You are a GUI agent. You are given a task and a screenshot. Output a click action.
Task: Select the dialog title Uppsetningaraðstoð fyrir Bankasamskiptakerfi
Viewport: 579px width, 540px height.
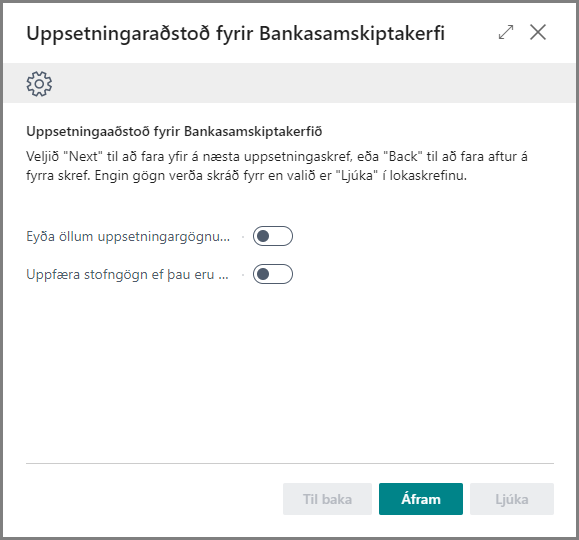point(236,34)
